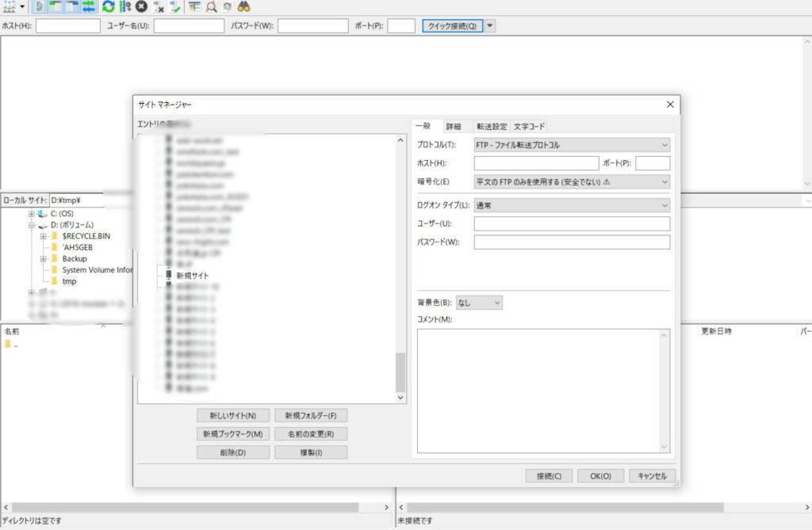This screenshot has height=530, width=812.
Task: Click the quickconnect ユーザー名(U) field
Action: (189, 26)
